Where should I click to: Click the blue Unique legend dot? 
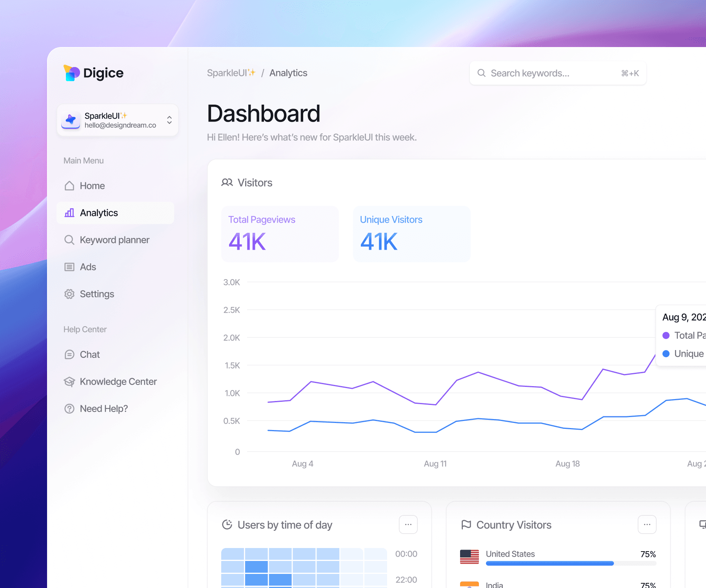point(666,354)
